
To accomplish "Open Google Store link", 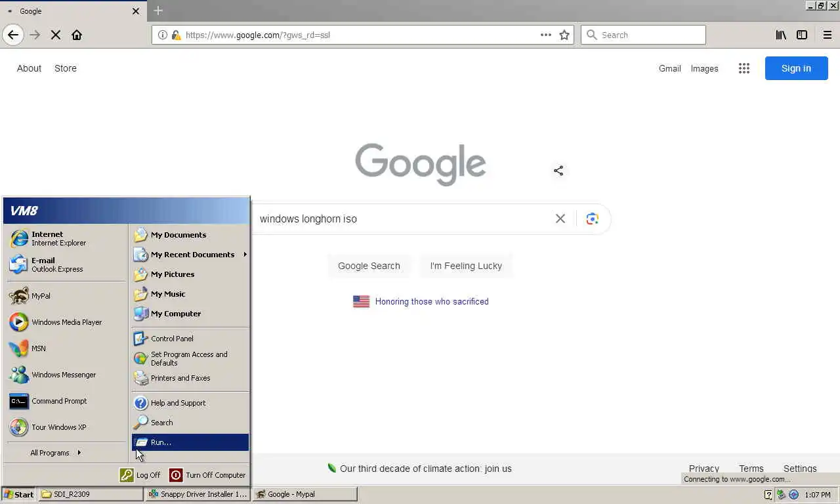I will [66, 68].
